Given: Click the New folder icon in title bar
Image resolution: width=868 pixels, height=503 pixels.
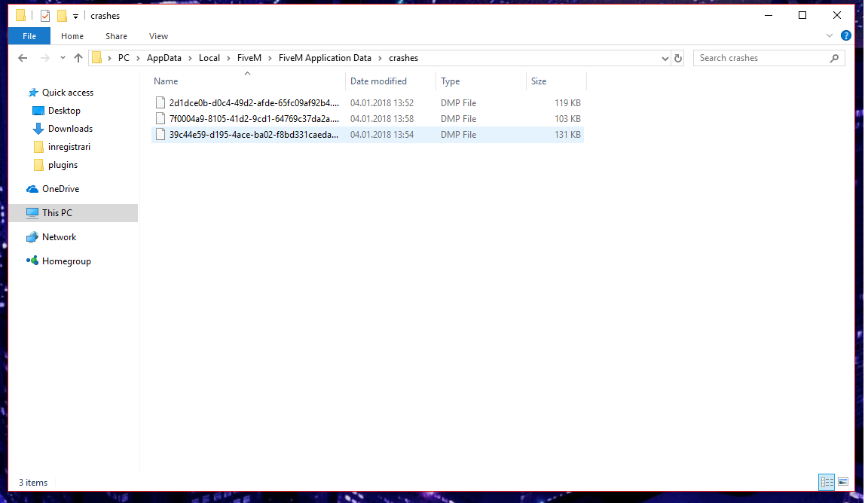Looking at the screenshot, I should coord(62,16).
